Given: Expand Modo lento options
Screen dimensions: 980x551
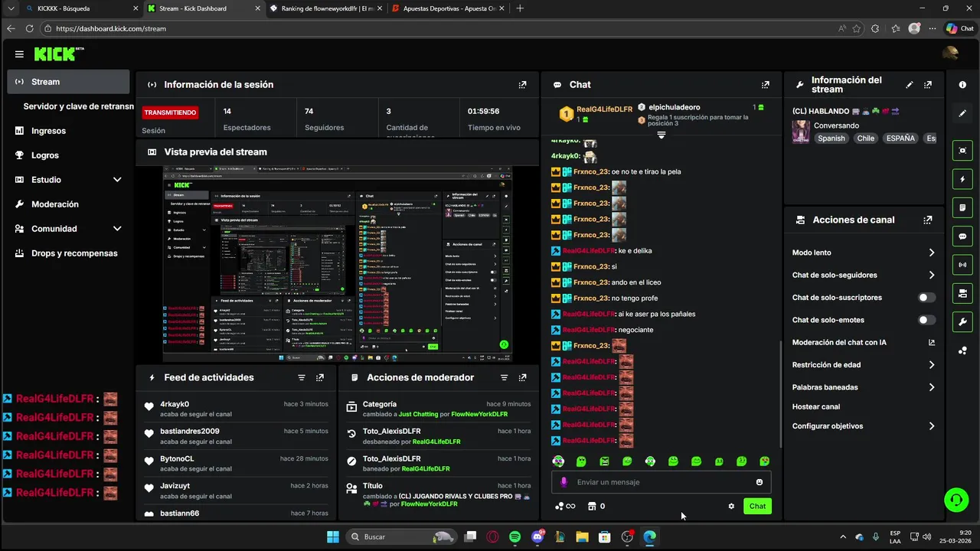Looking at the screenshot, I should (x=932, y=253).
